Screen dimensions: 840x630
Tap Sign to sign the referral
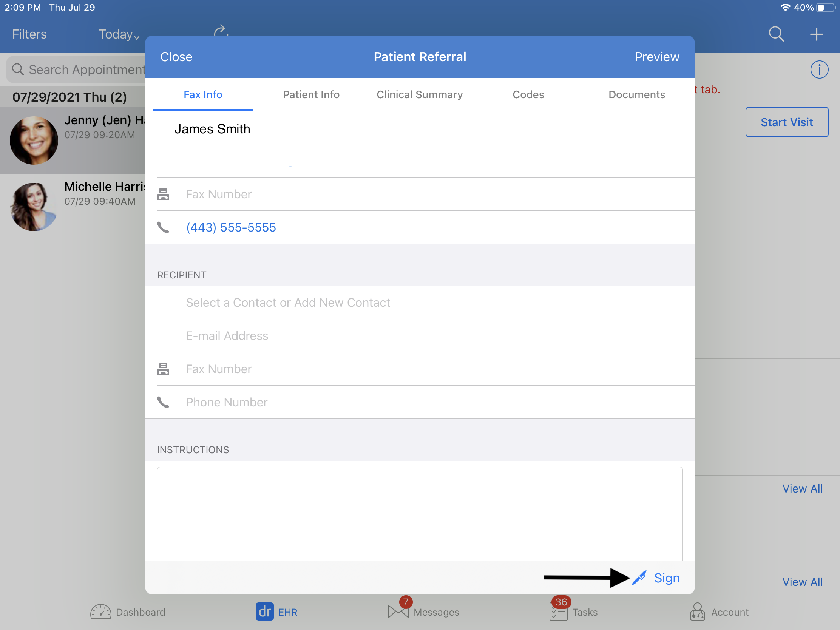point(667,577)
